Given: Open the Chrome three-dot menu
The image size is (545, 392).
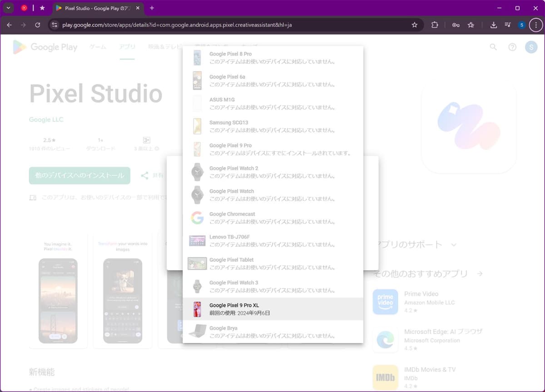Looking at the screenshot, I should pyautogui.click(x=536, y=25).
